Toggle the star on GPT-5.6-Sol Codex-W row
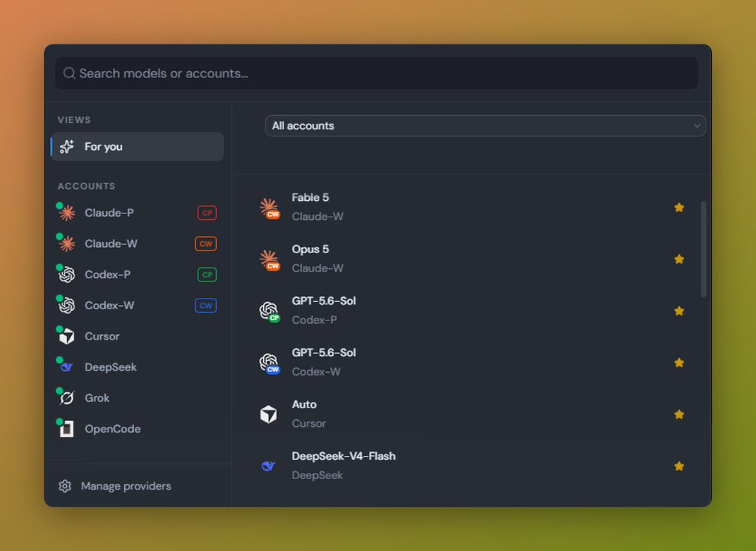 point(679,362)
